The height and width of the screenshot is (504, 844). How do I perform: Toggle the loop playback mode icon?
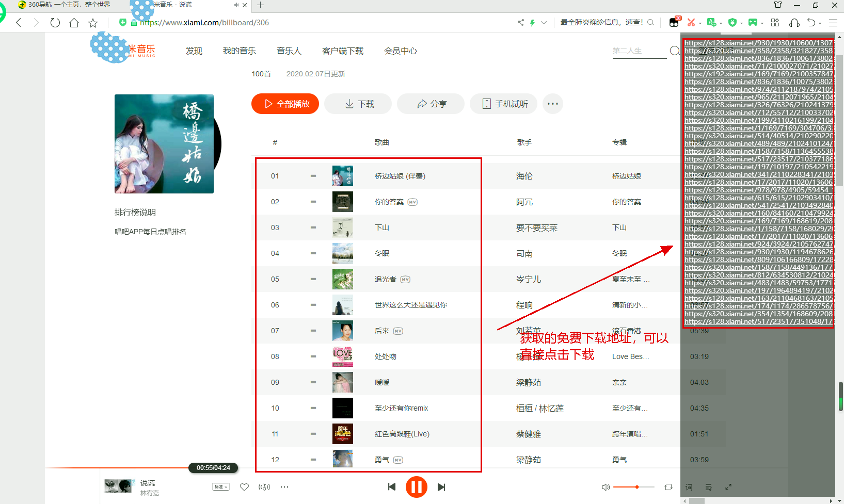tap(668, 487)
